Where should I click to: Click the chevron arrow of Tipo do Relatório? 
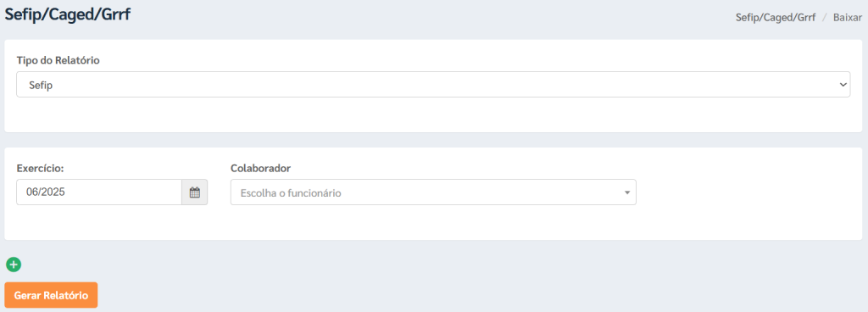tap(843, 85)
